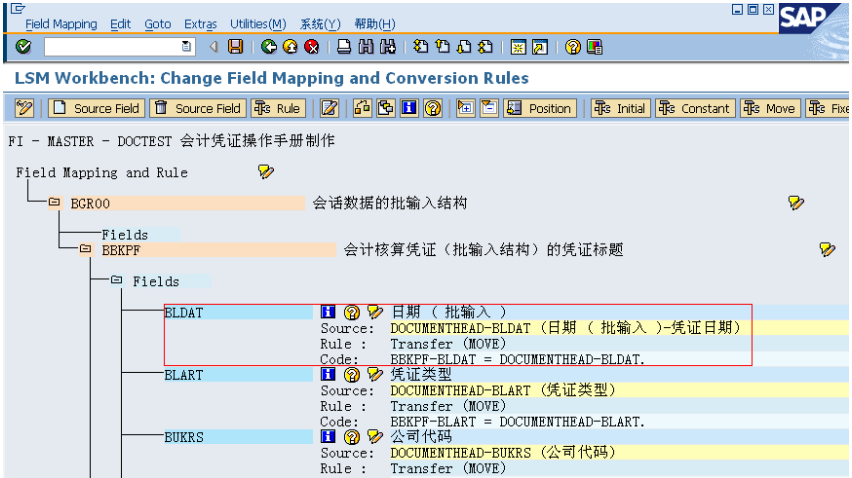Click the Customize Local Layout icon
The image size is (852, 478).
(594, 47)
